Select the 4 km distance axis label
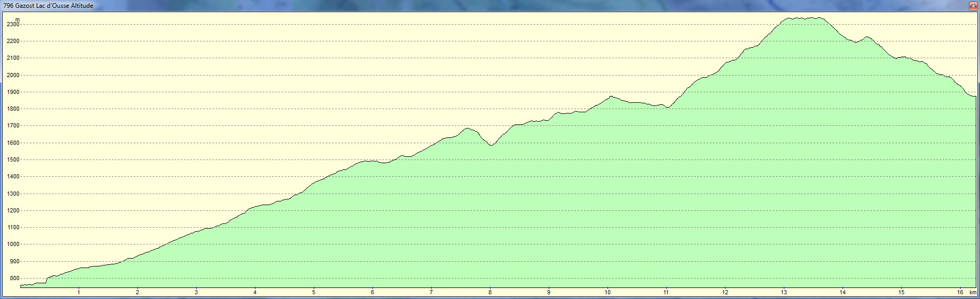The image size is (980, 299). coord(255,292)
